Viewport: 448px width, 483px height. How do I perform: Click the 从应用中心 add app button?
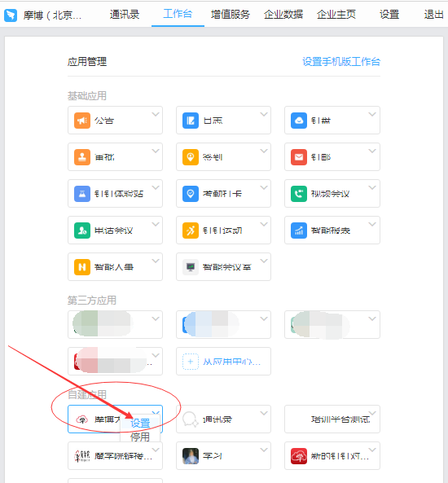click(x=223, y=362)
